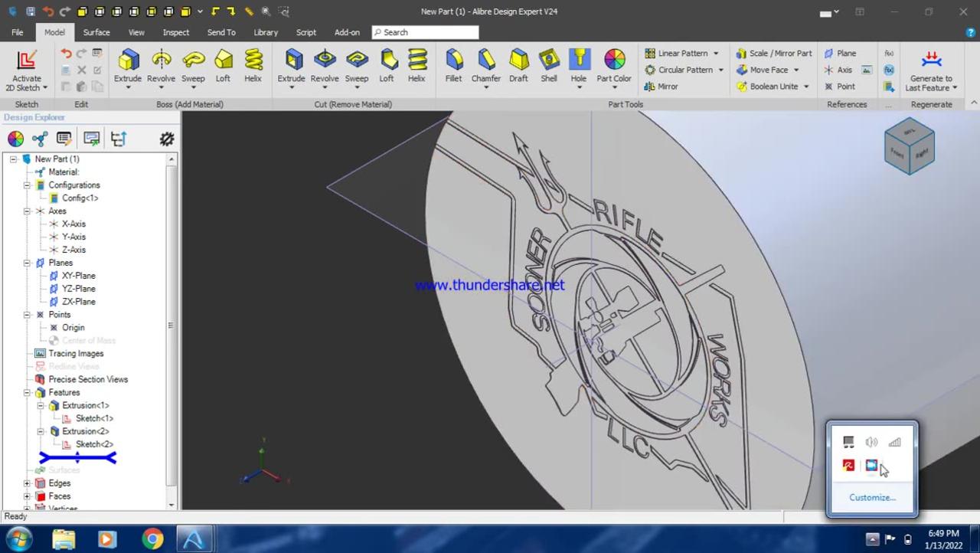This screenshot has height=553, width=980.
Task: Click the Customize link in the system tray
Action: pos(872,497)
